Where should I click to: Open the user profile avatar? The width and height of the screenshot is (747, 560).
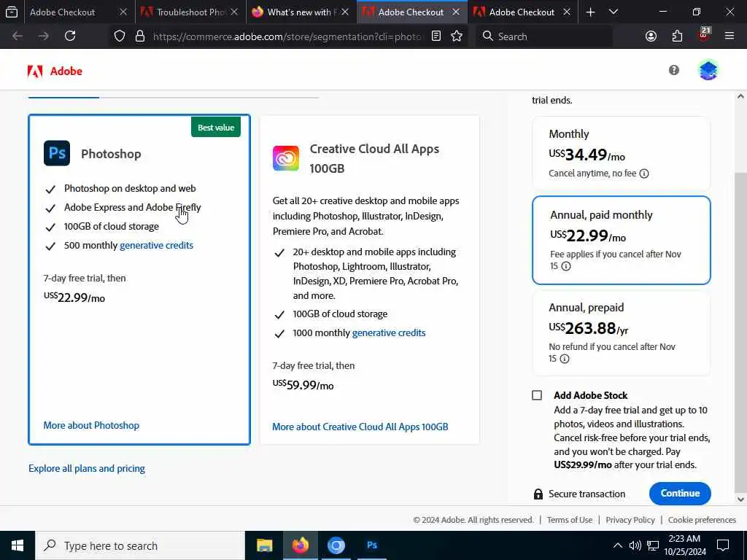(708, 70)
